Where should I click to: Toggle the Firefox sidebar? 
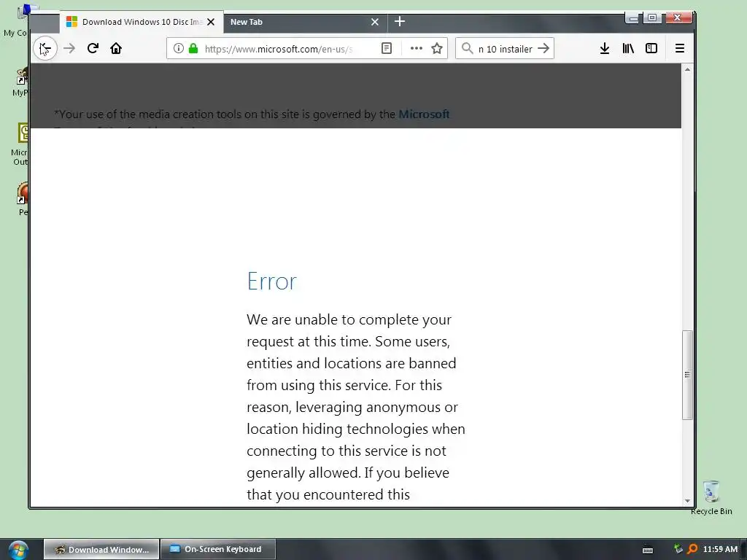tap(651, 48)
